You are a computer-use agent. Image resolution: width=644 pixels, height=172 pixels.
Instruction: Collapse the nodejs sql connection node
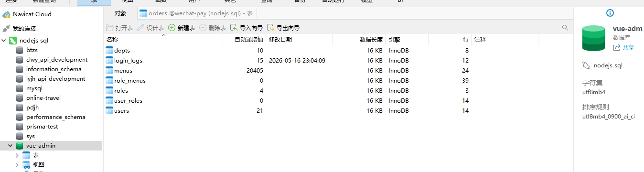(4, 41)
